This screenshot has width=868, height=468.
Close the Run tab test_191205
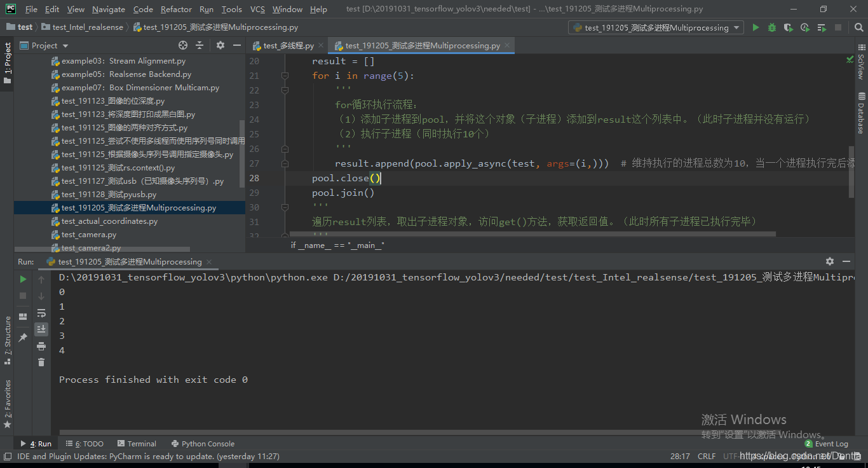tap(208, 261)
